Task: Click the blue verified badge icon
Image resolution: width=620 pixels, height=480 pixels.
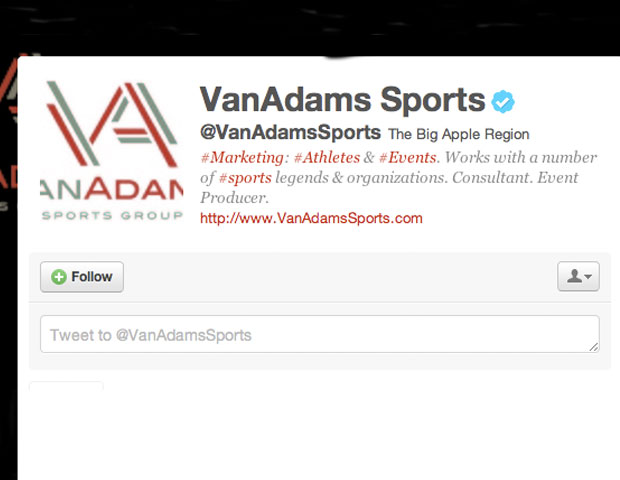Action: (x=503, y=102)
